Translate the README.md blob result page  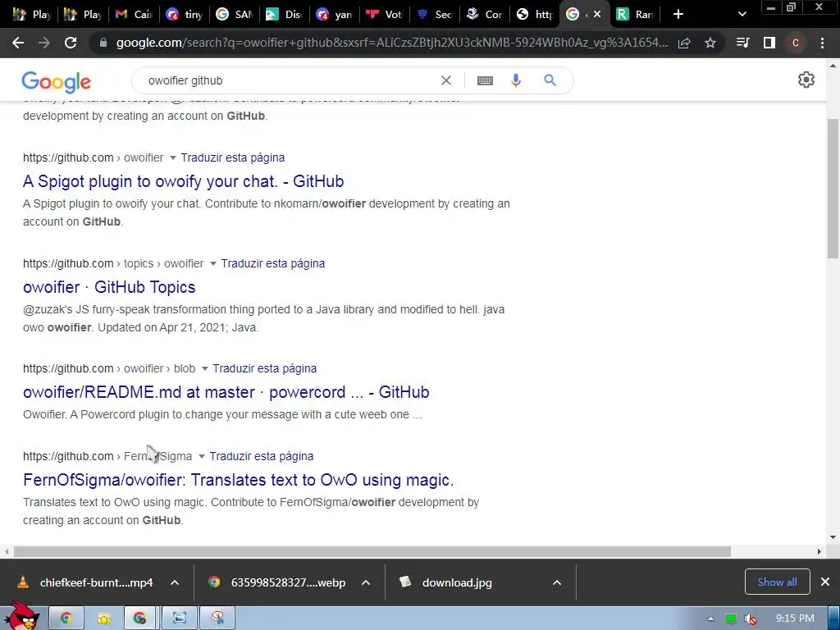point(265,368)
